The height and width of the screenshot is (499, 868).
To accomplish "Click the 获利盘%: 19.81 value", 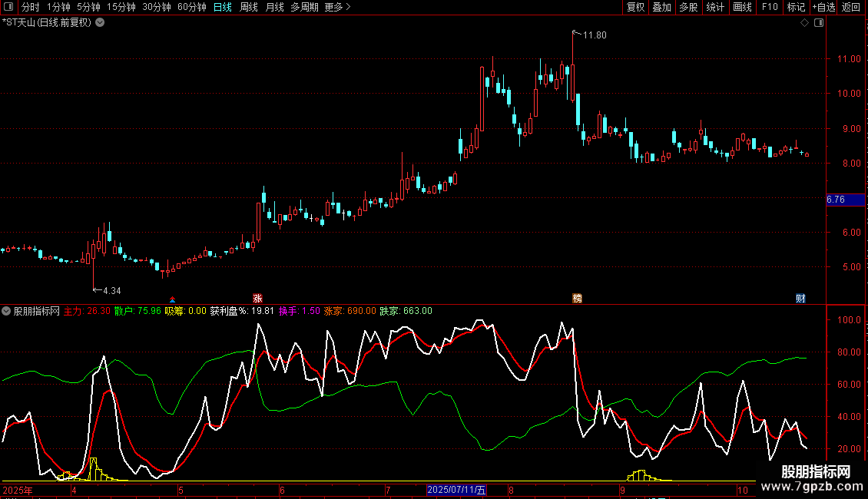I will pos(242,311).
